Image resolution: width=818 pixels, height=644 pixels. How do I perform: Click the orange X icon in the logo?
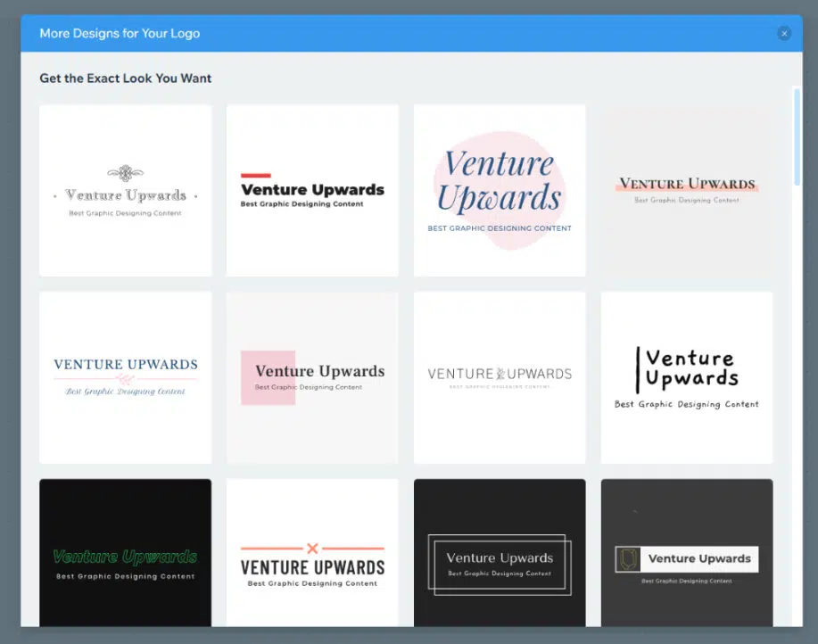[x=312, y=549]
